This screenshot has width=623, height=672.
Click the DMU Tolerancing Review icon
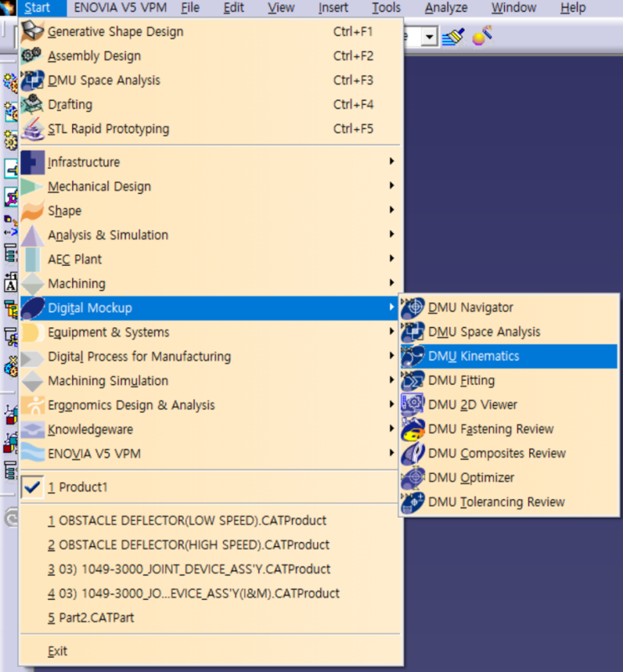click(413, 502)
